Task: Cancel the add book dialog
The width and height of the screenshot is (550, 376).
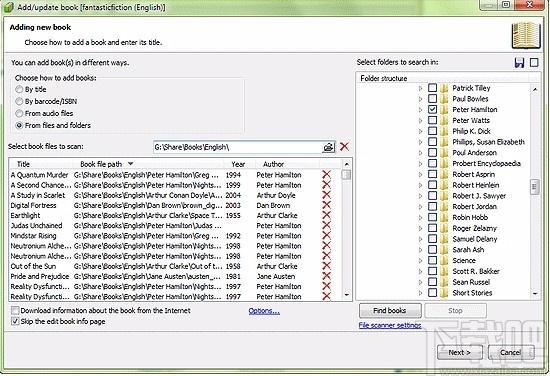Action: [x=511, y=352]
